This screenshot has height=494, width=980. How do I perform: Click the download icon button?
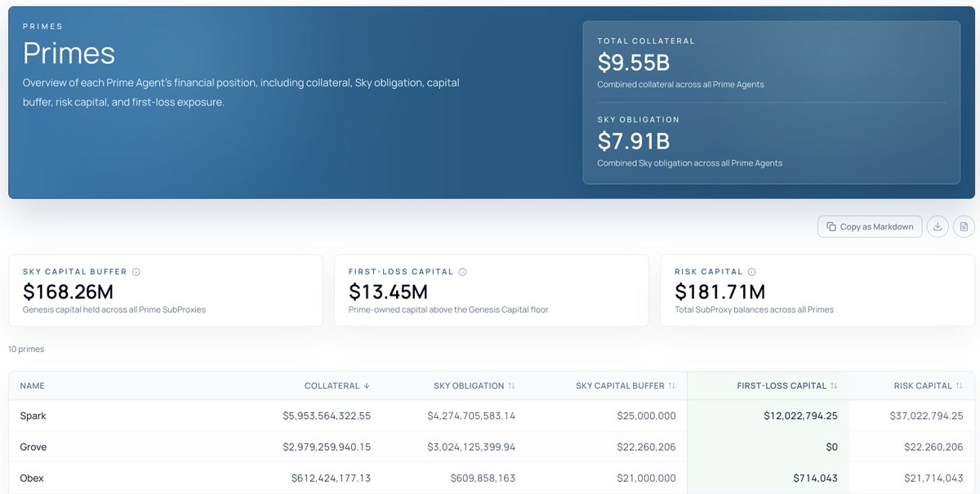(x=938, y=226)
